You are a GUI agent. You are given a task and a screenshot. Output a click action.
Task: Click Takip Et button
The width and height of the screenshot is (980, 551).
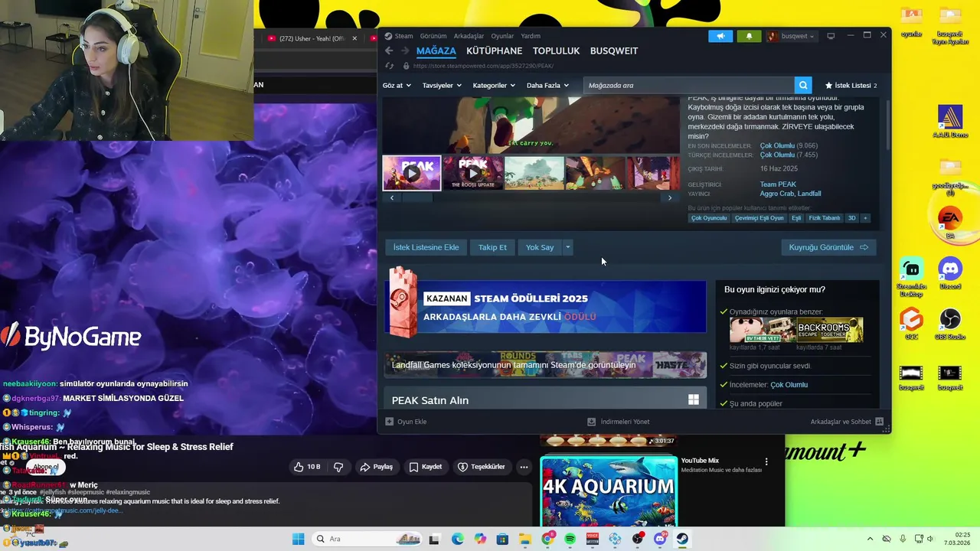tap(492, 247)
